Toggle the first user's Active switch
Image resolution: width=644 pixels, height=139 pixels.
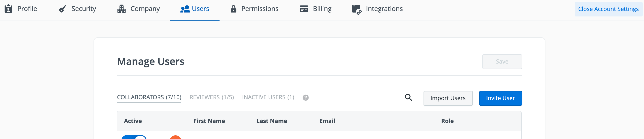[x=134, y=137]
